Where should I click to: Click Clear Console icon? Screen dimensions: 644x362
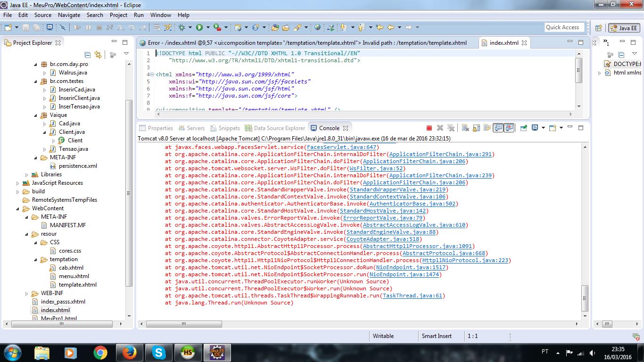pyautogui.click(x=465, y=128)
